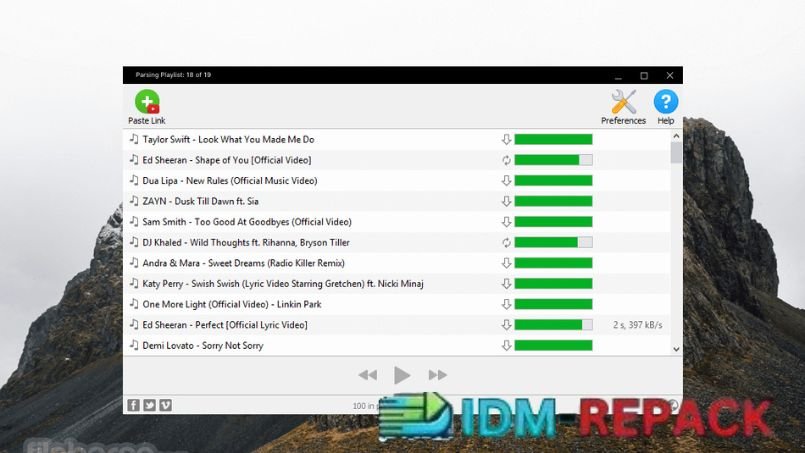Screen dimensions: 805x453
Task: Click the progress bar for Ed Sheeran Shape of You
Action: coord(553,160)
